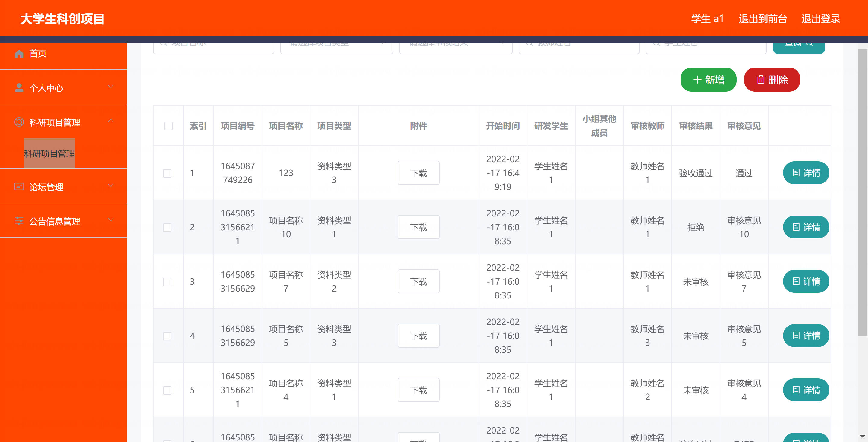Select the 科研项目管理 submenu item
This screenshot has height=442, width=868.
(x=49, y=153)
